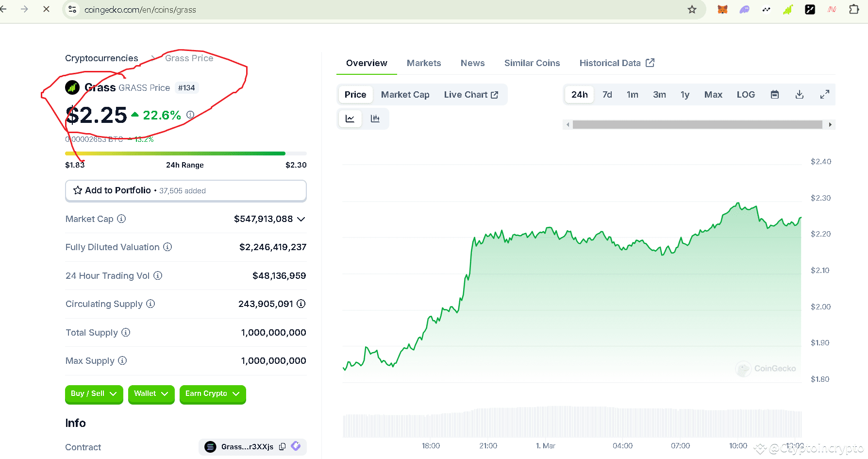
Task: Click the Grass...r3XXjs contract chip
Action: [253, 446]
